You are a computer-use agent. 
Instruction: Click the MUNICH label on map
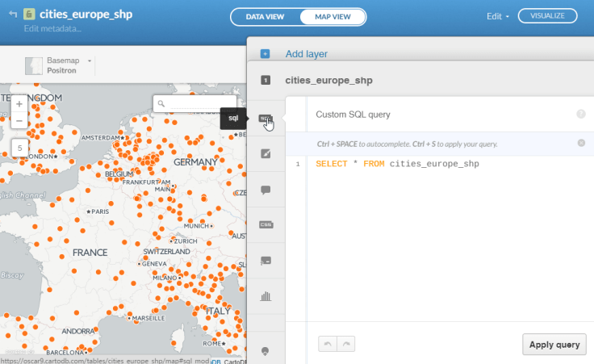pos(198,226)
